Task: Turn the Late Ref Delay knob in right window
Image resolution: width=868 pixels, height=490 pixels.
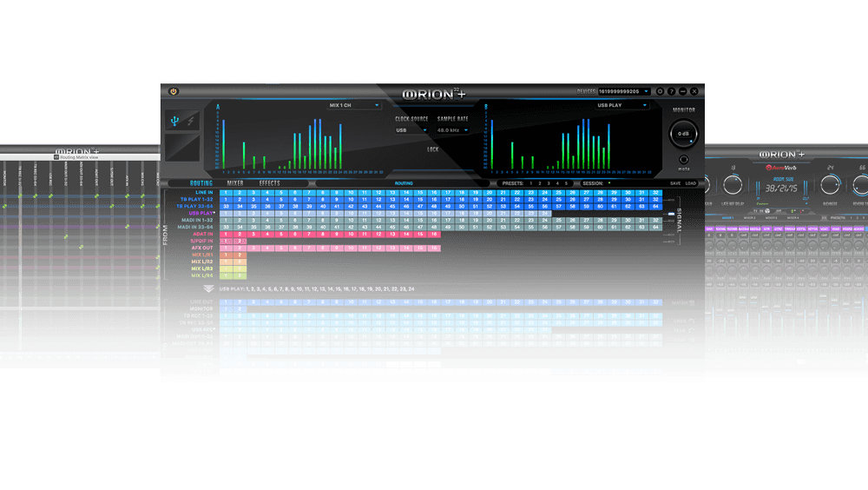Action: (733, 185)
